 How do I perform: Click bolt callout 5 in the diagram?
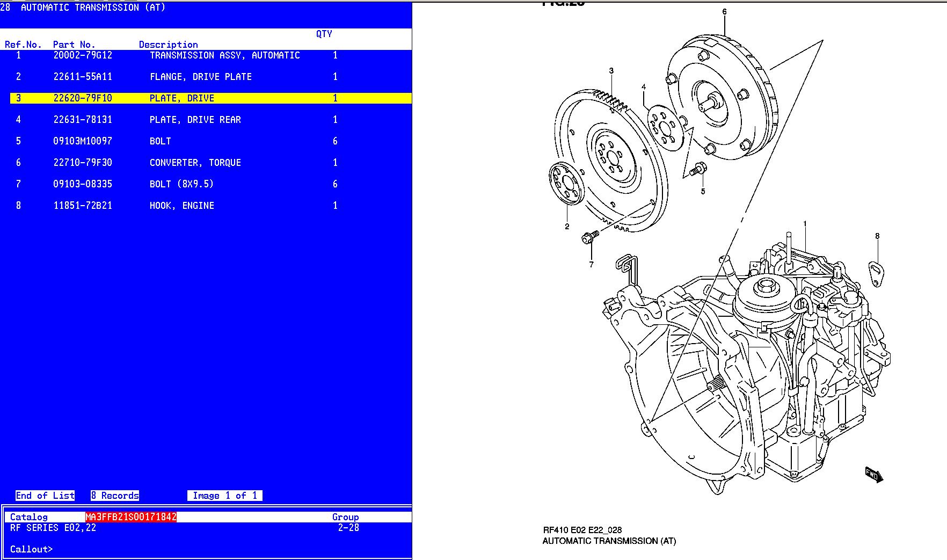[698, 170]
